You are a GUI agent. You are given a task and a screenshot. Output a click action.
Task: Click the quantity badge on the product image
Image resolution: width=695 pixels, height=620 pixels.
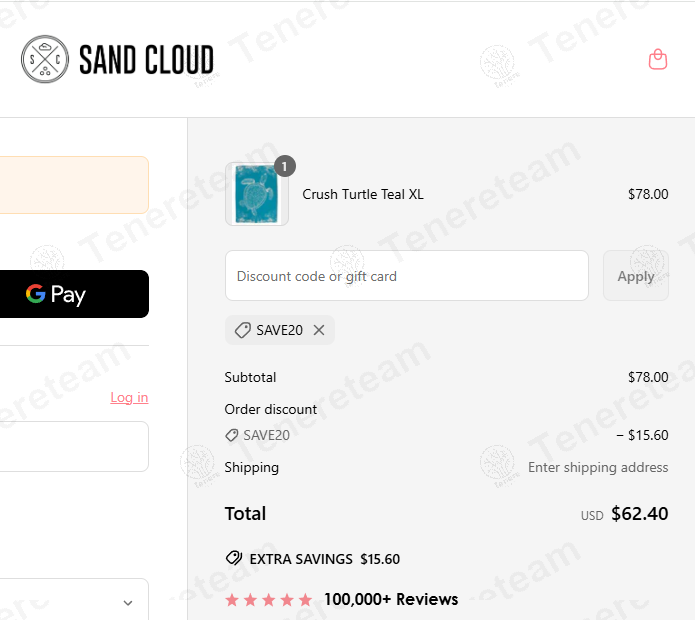click(284, 166)
